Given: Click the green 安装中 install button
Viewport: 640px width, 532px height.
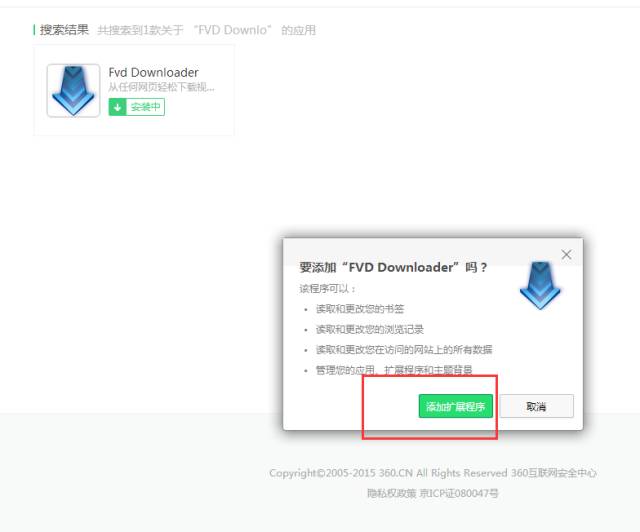Looking at the screenshot, I should pos(137,107).
